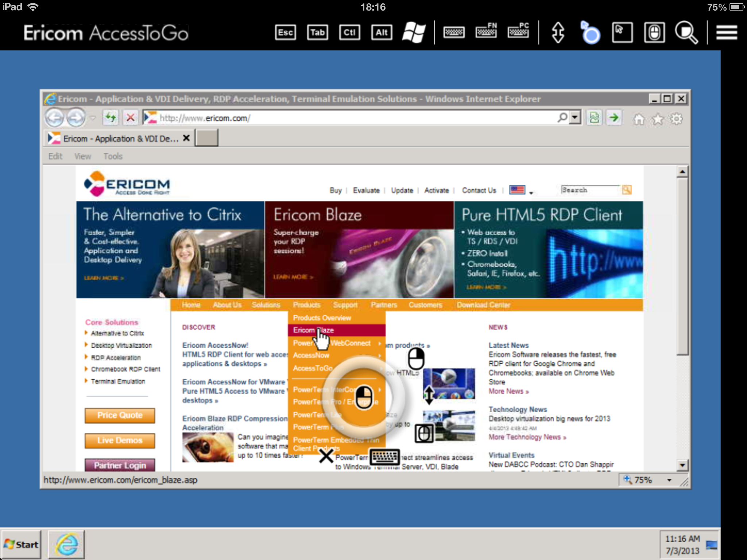Image resolution: width=747 pixels, height=560 pixels.
Task: Close the Ericom browser tab
Action: tap(186, 138)
